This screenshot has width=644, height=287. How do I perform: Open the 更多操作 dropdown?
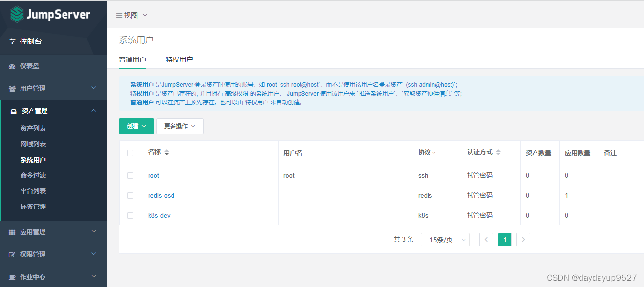coord(180,126)
